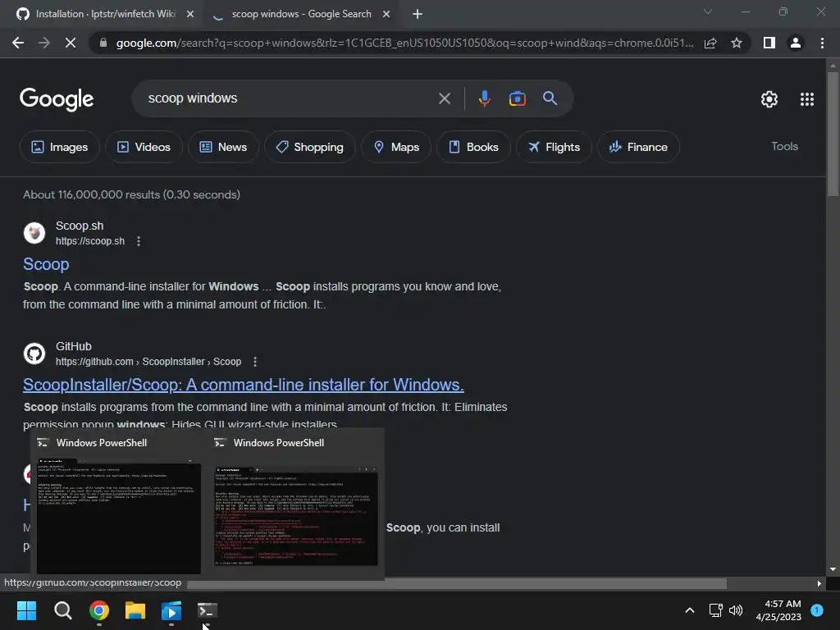This screenshot has width=840, height=630.
Task: Filter results by Shopping
Action: point(309,147)
